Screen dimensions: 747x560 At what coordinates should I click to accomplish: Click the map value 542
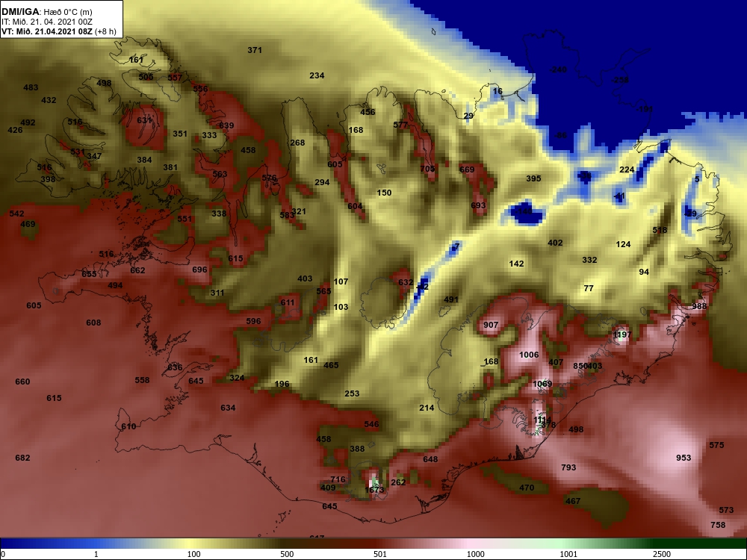[x=16, y=214]
